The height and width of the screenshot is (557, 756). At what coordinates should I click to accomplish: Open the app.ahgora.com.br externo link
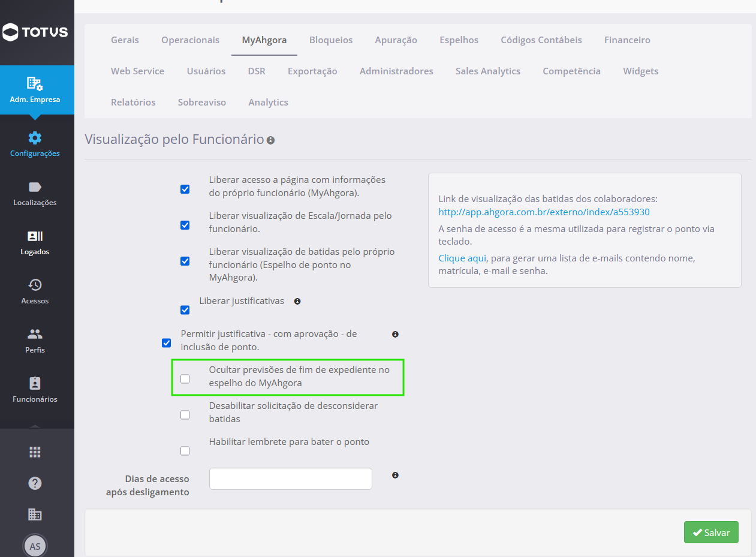tap(544, 212)
